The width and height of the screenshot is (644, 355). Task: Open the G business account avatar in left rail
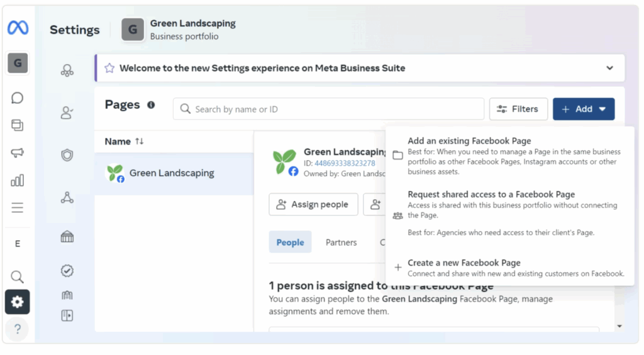(18, 63)
